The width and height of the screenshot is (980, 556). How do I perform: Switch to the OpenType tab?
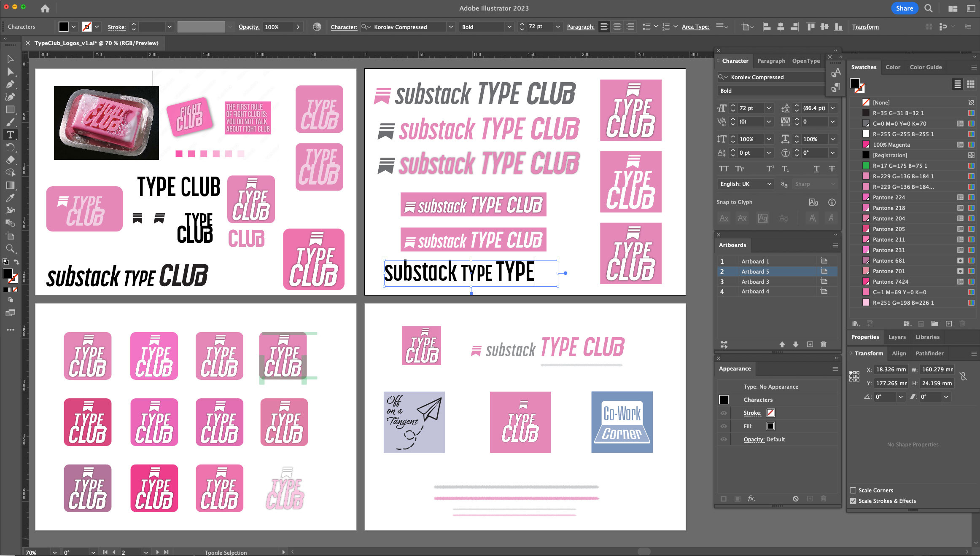(x=806, y=61)
